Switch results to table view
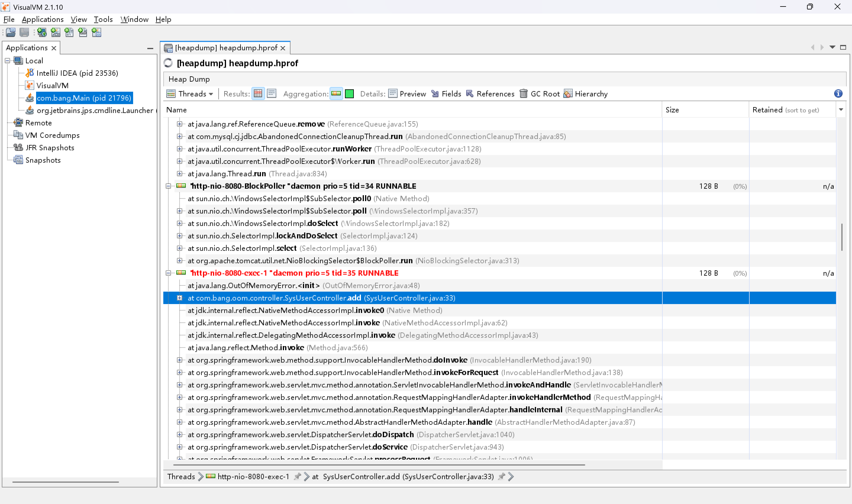Image resolution: width=852 pixels, height=504 pixels. pos(258,94)
